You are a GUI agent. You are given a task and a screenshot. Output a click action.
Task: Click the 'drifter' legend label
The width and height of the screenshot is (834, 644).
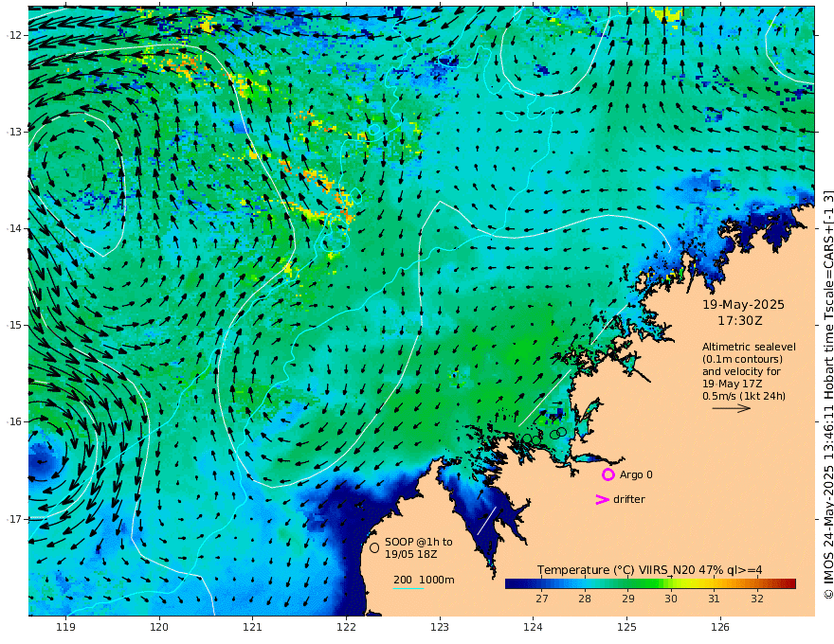(629, 499)
